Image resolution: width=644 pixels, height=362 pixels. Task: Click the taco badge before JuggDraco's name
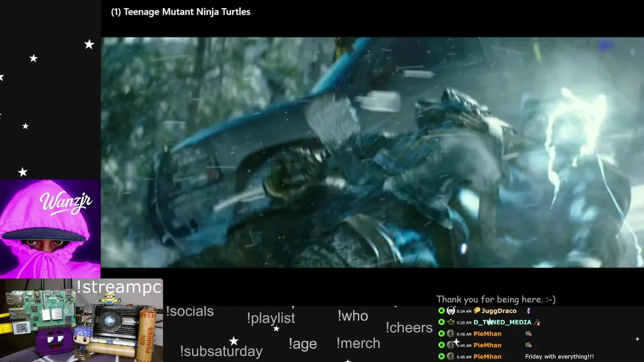477,311
